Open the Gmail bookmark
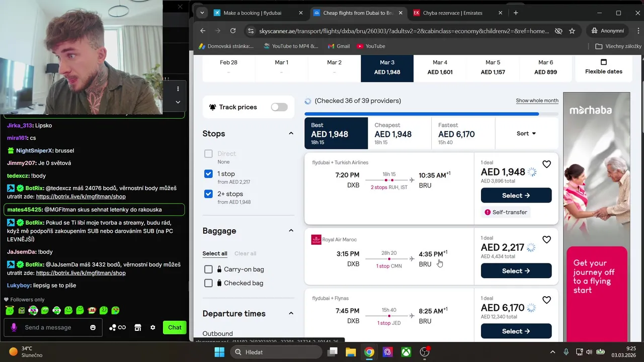The height and width of the screenshot is (362, 644). [x=339, y=46]
